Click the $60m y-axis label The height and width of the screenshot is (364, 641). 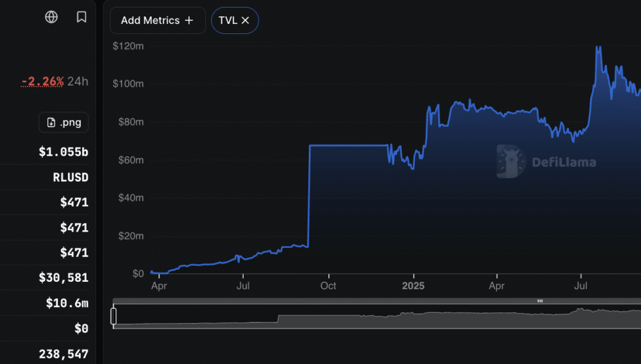click(131, 160)
